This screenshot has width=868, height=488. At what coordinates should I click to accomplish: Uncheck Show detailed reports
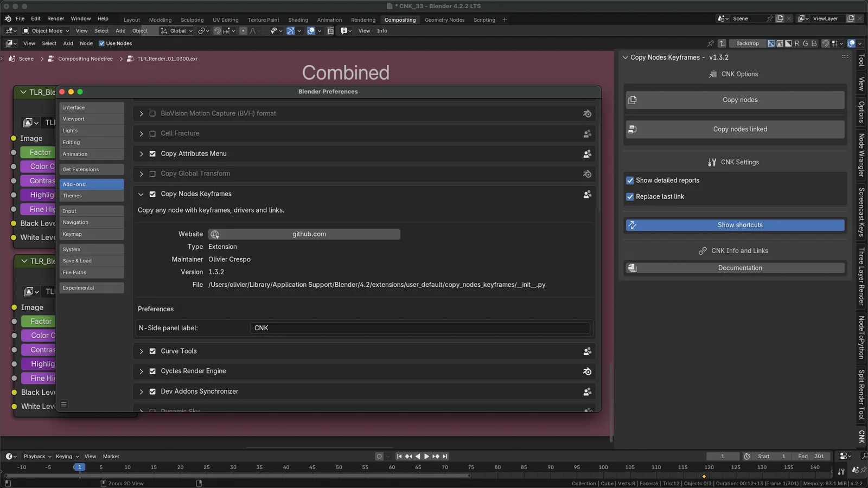point(630,180)
